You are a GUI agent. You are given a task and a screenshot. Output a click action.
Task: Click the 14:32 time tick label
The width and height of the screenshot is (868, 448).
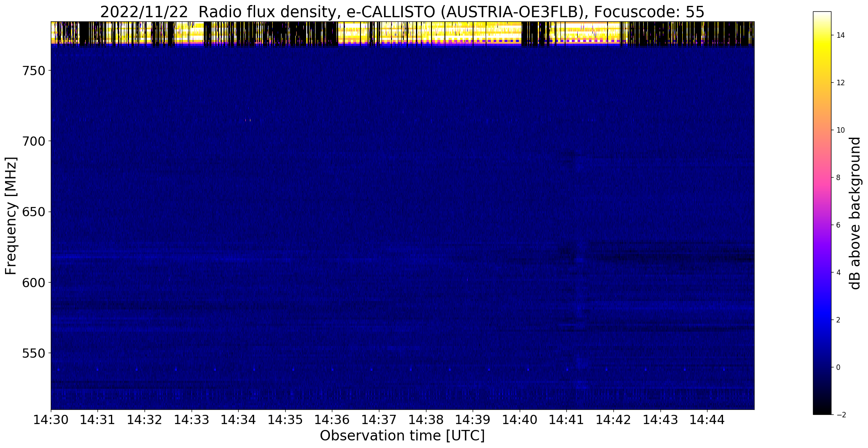[145, 420]
